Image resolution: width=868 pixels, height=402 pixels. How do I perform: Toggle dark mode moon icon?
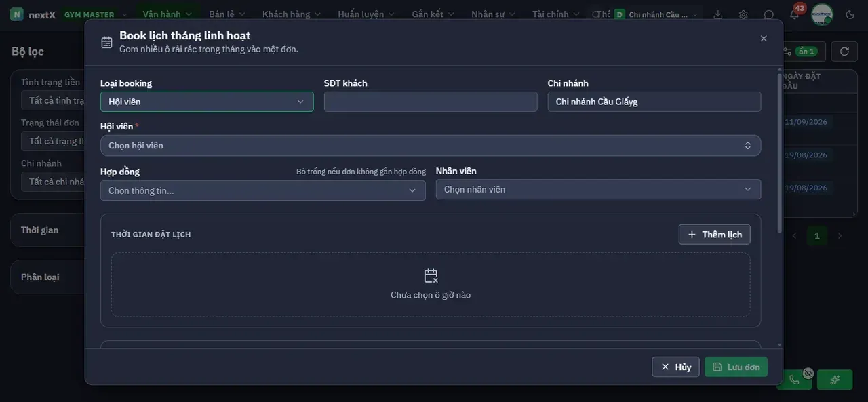850,14
